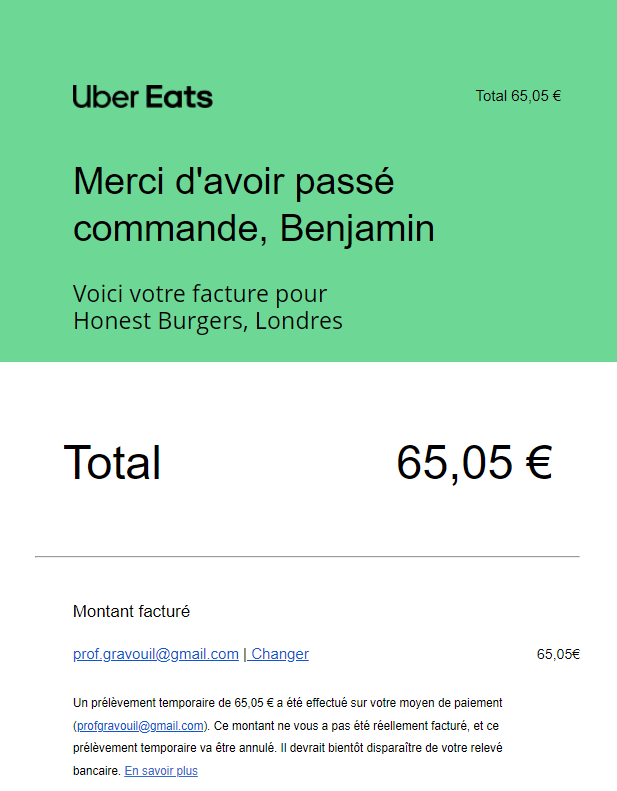The width and height of the screenshot is (617, 791).
Task: Click the word "bancaire." before En savoir plus
Action: point(97,771)
